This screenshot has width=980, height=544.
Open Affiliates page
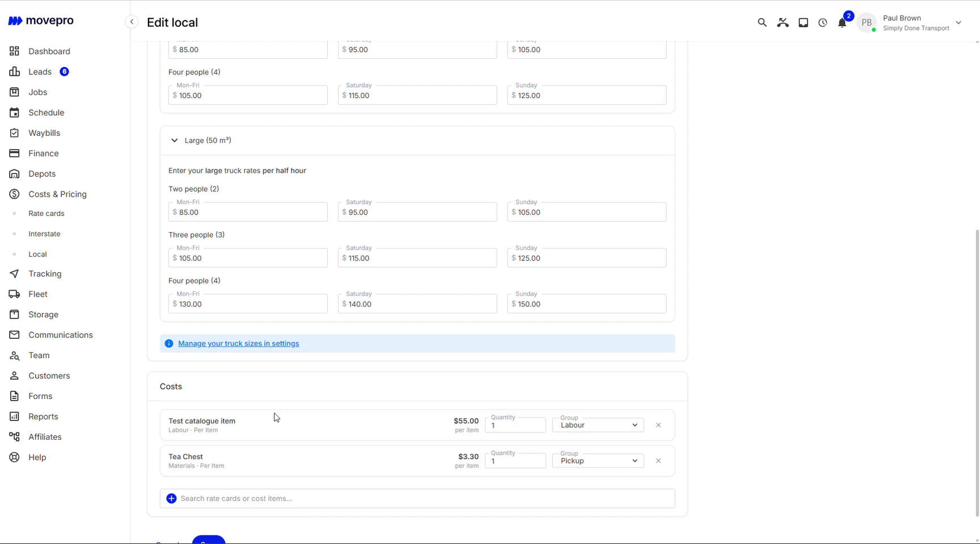click(x=45, y=437)
